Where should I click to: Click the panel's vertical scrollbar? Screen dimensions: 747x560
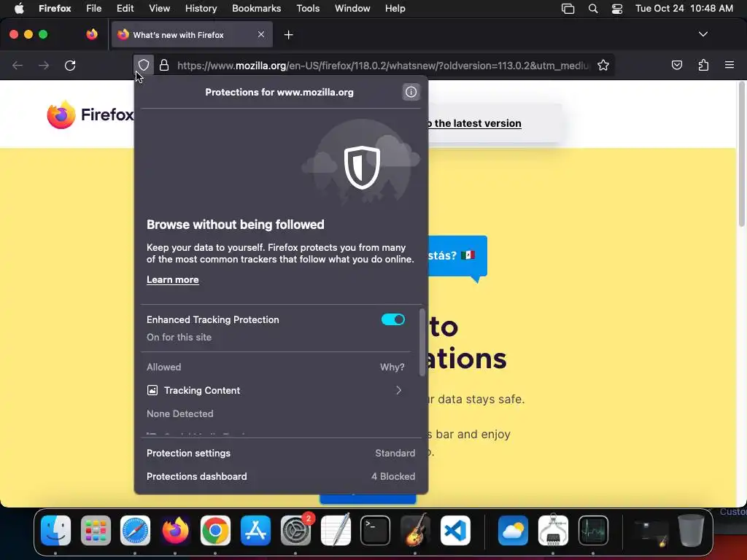[x=422, y=343]
